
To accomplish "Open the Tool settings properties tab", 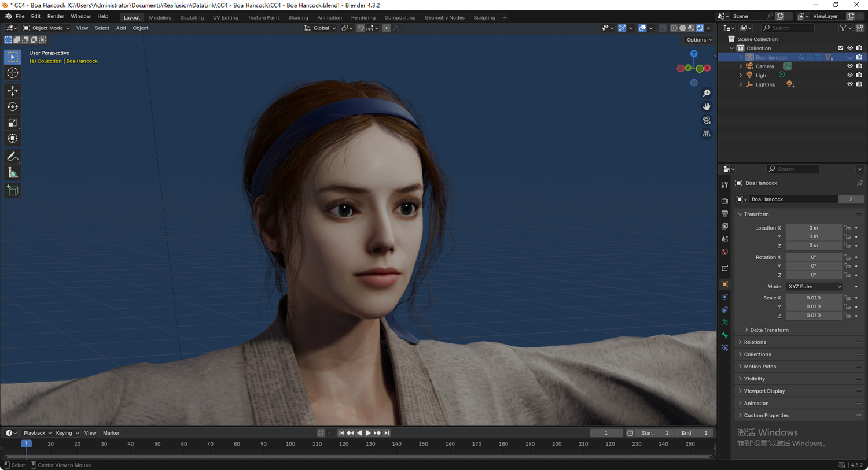I will pyautogui.click(x=724, y=185).
